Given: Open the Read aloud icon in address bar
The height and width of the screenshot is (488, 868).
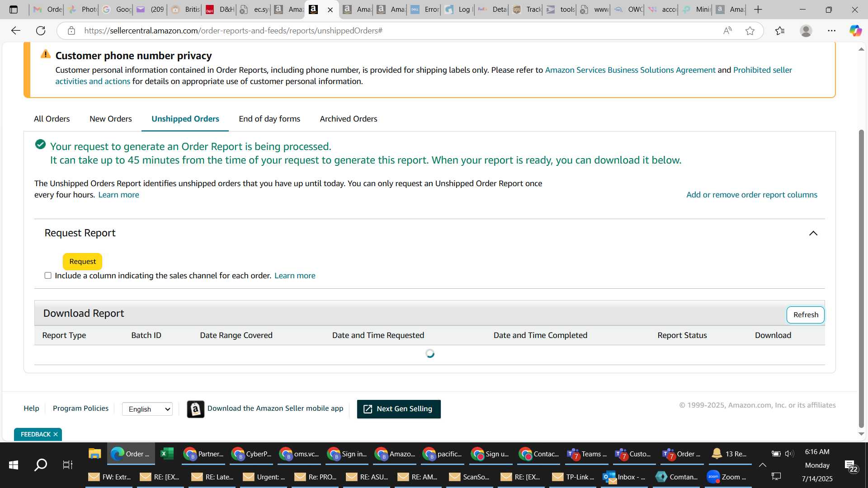Looking at the screenshot, I should click(727, 31).
